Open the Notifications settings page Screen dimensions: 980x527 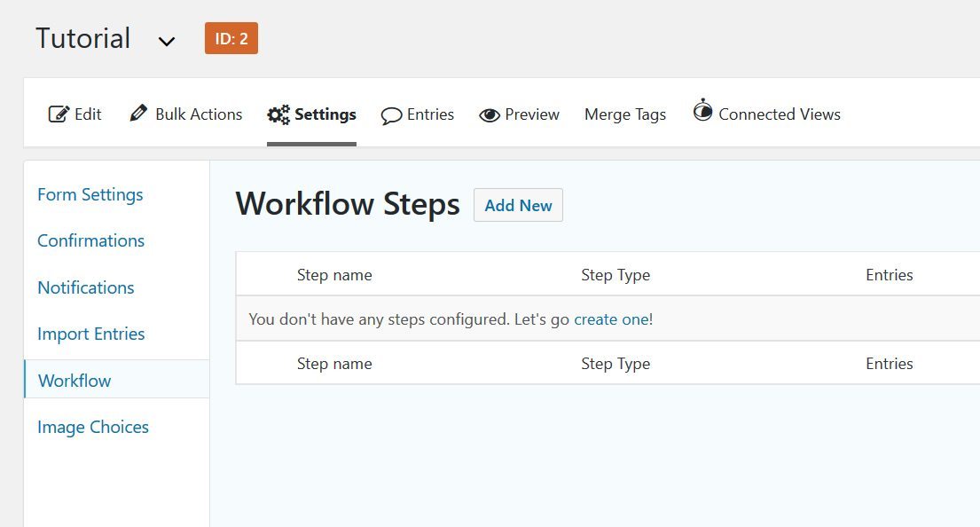click(x=85, y=287)
